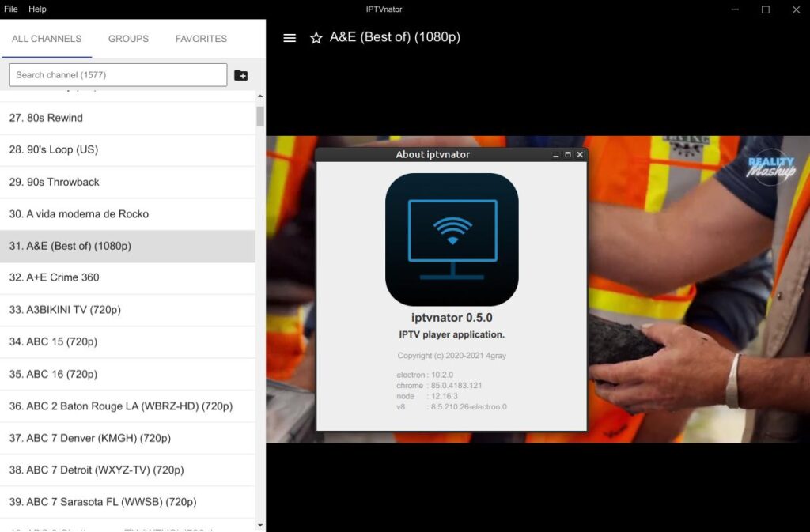
Task: Maximize the About iptvnator dialog
Action: click(x=568, y=155)
